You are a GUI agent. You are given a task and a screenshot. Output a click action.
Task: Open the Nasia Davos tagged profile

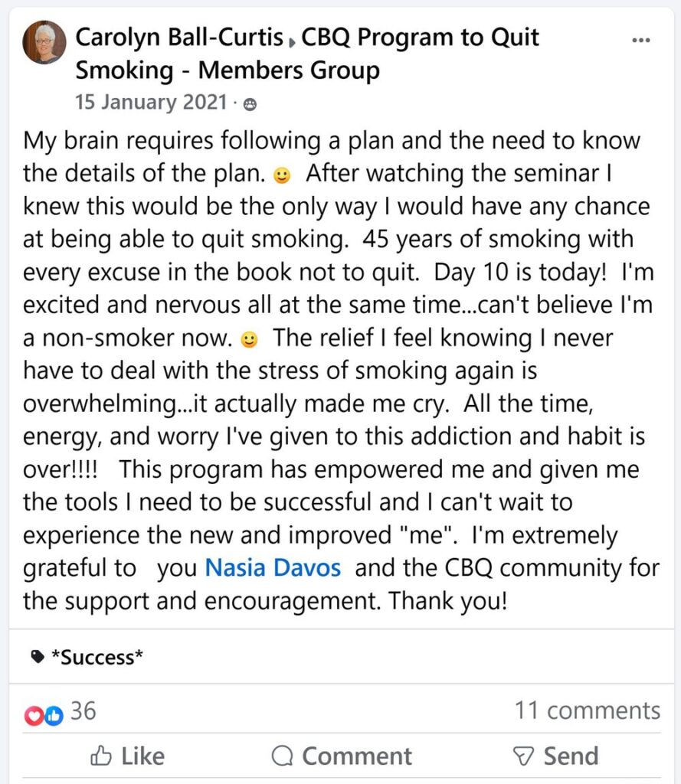pyautogui.click(x=273, y=568)
